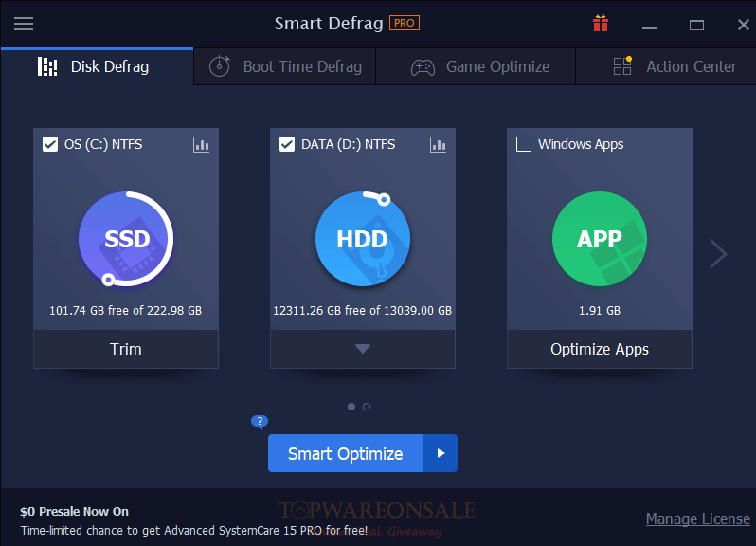Open disk analysis chart for DATA (D:)
This screenshot has height=546, width=756.
(x=438, y=145)
